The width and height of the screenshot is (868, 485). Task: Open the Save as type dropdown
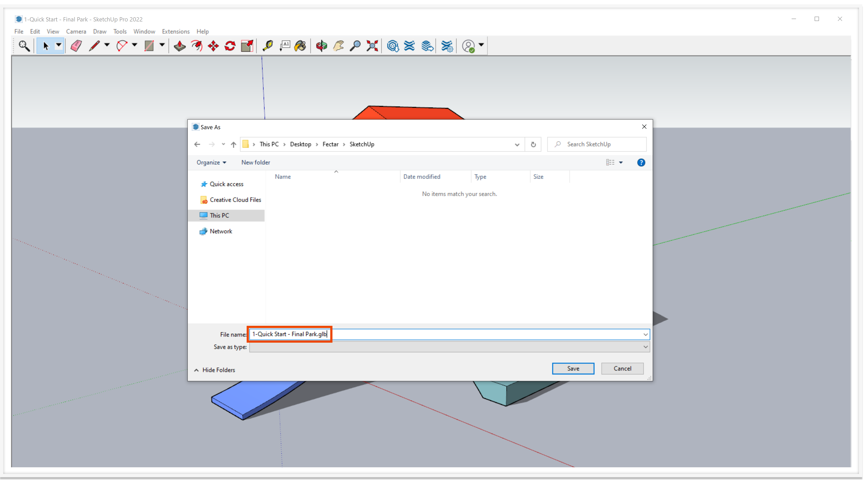(x=645, y=347)
